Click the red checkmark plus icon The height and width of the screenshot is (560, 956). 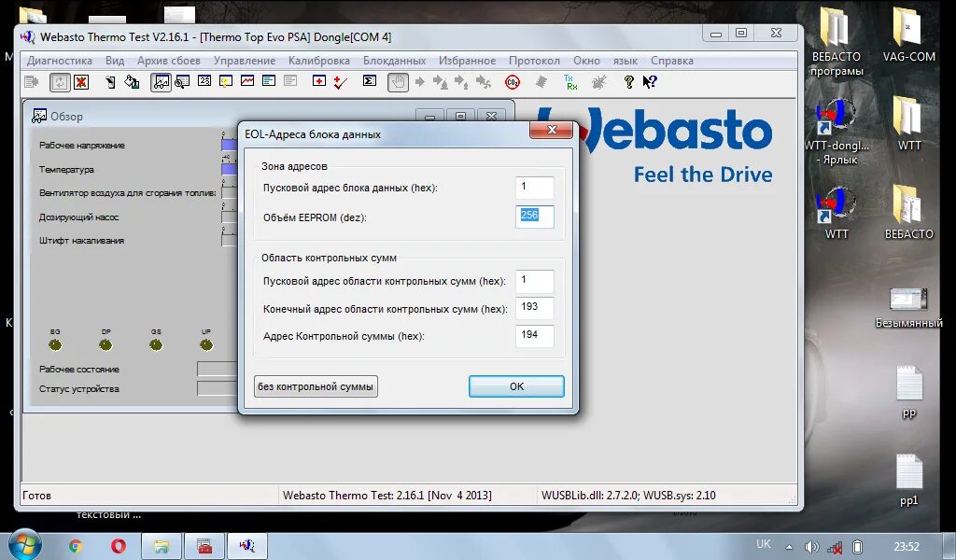pos(340,81)
